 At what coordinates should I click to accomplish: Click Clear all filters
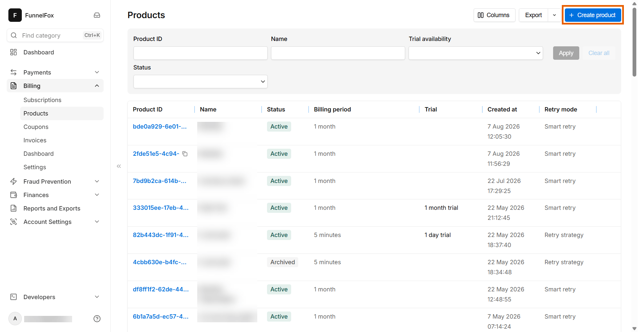[x=599, y=53]
